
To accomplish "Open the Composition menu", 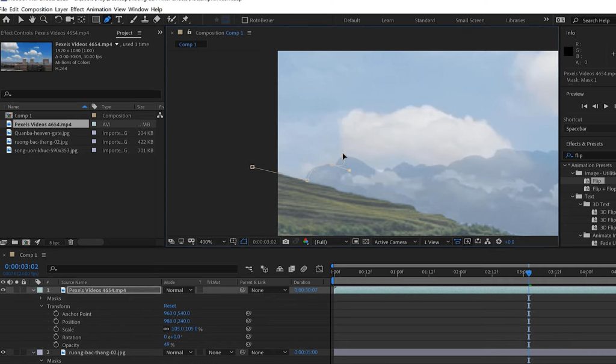I will [x=37, y=9].
